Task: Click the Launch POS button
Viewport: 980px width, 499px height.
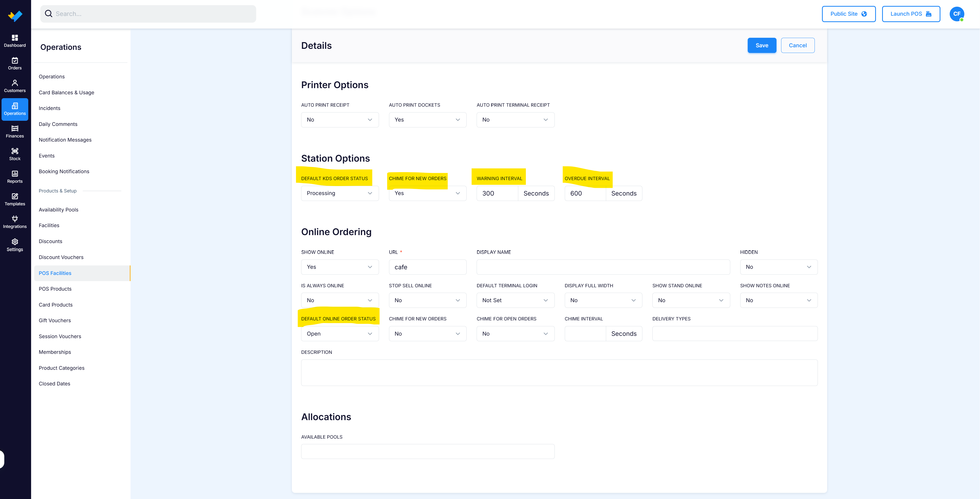Action: (x=911, y=14)
